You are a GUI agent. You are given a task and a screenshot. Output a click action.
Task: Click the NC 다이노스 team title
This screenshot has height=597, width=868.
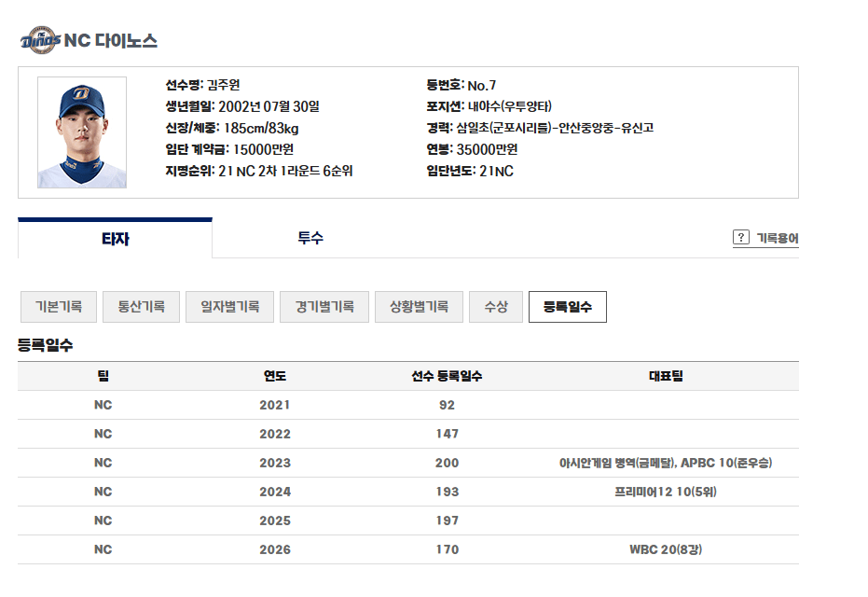click(x=111, y=40)
